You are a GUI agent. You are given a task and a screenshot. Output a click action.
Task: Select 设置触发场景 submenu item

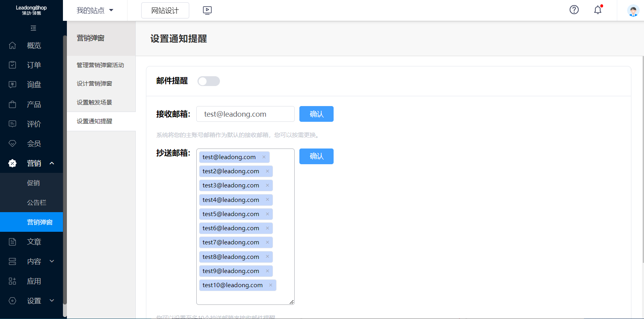pyautogui.click(x=94, y=103)
